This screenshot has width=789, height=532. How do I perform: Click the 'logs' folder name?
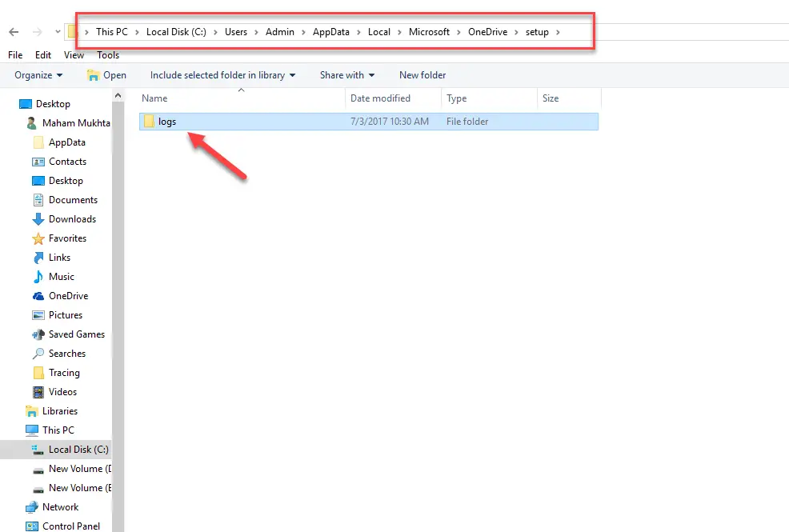(x=167, y=122)
